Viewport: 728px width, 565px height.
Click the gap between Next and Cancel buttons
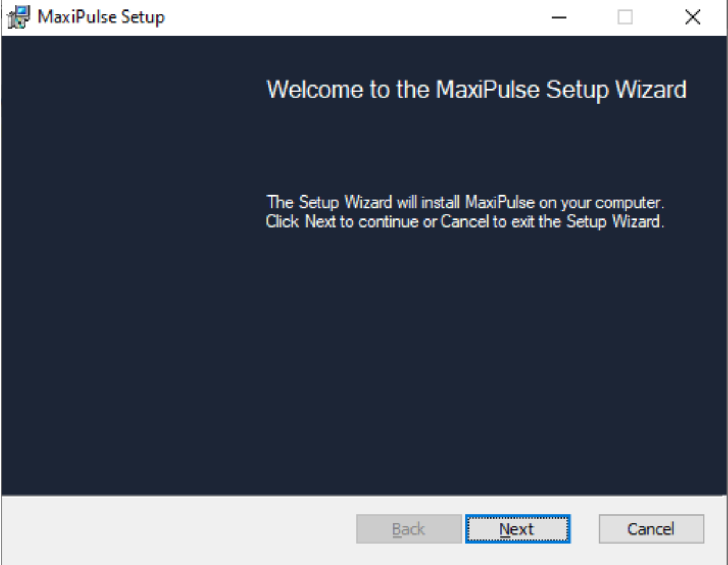tap(585, 529)
